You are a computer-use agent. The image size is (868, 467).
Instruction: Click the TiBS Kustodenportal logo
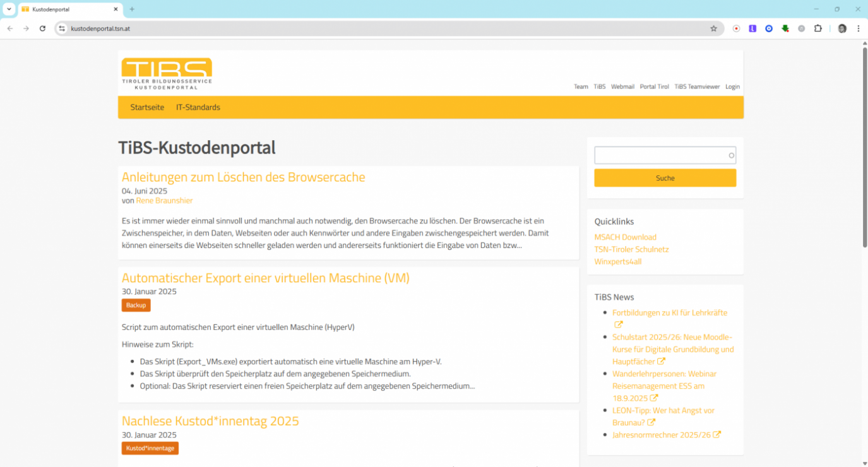point(167,74)
